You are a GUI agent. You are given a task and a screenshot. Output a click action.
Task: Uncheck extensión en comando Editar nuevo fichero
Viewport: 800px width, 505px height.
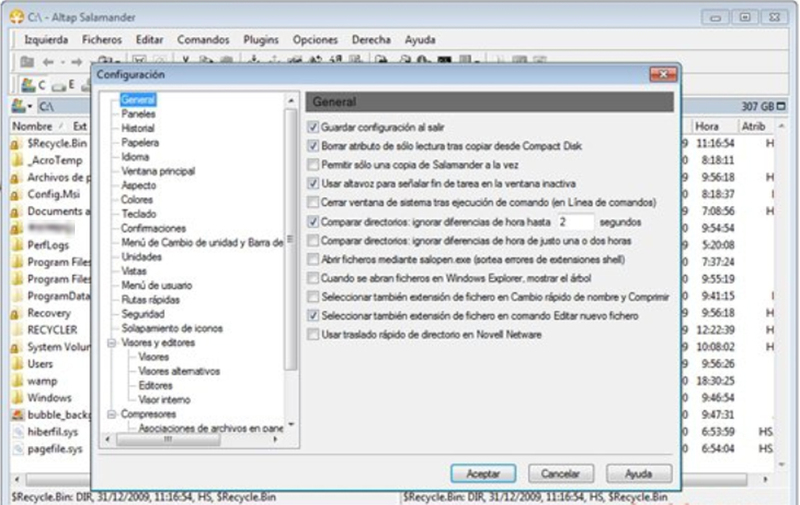(x=313, y=316)
